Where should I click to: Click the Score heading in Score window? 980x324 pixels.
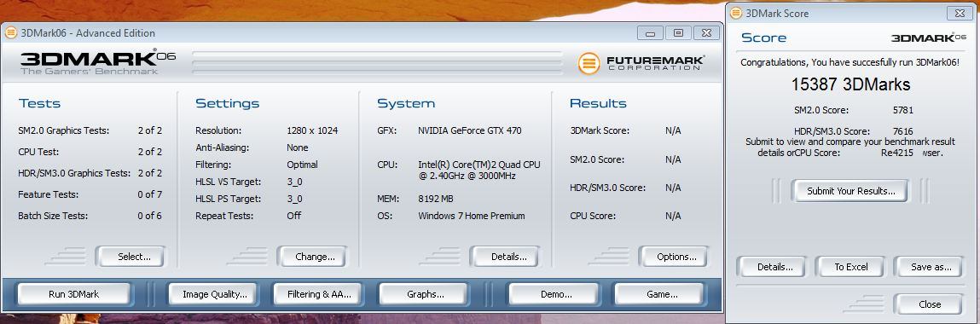(763, 38)
